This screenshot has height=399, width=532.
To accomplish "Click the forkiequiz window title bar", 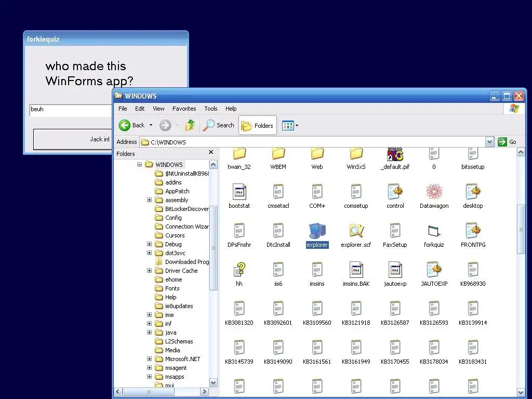I will [106, 38].
